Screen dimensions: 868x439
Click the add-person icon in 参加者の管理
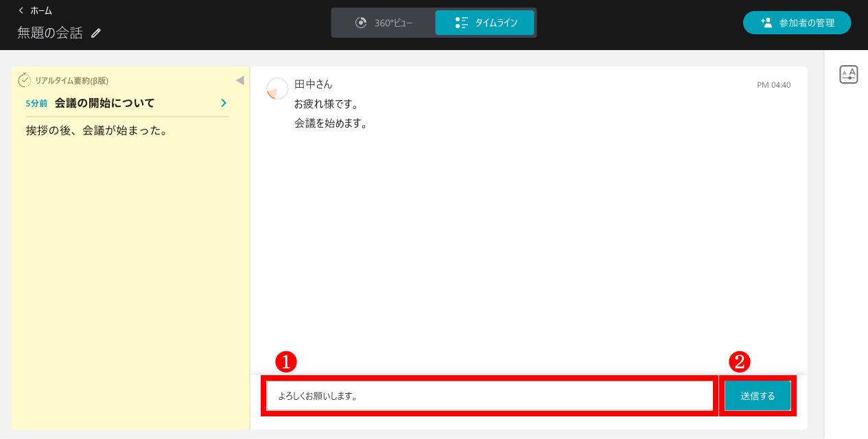765,22
